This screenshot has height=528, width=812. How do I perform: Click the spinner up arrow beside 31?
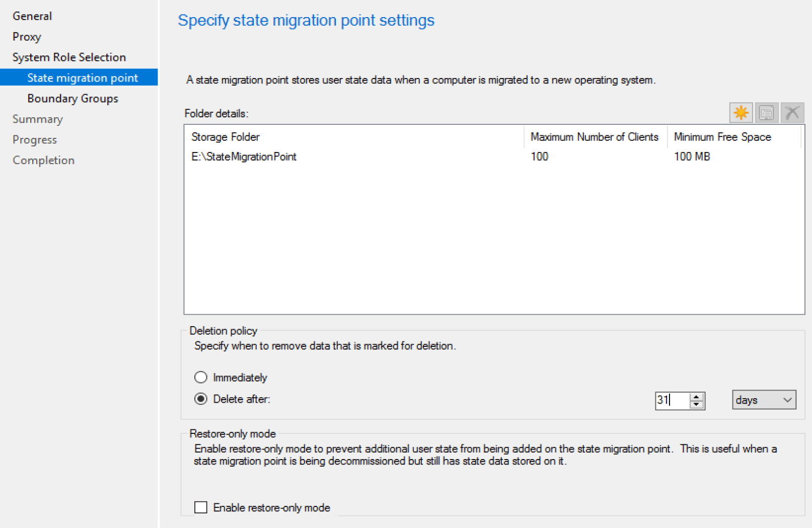click(696, 397)
